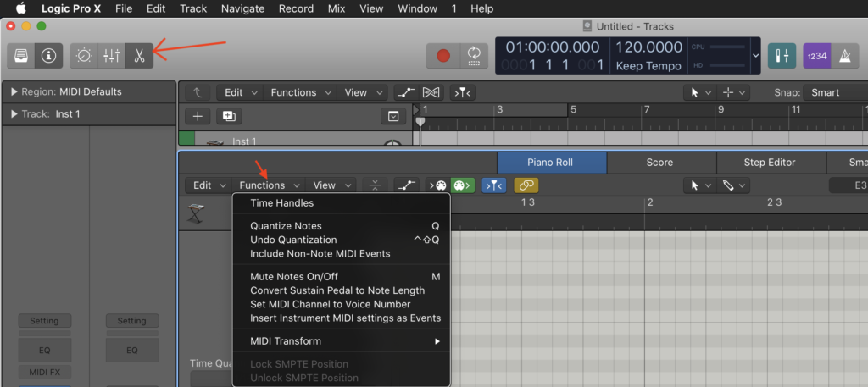The width and height of the screenshot is (868, 387).
Task: Click the Duplicate Track icon
Action: [x=229, y=116]
